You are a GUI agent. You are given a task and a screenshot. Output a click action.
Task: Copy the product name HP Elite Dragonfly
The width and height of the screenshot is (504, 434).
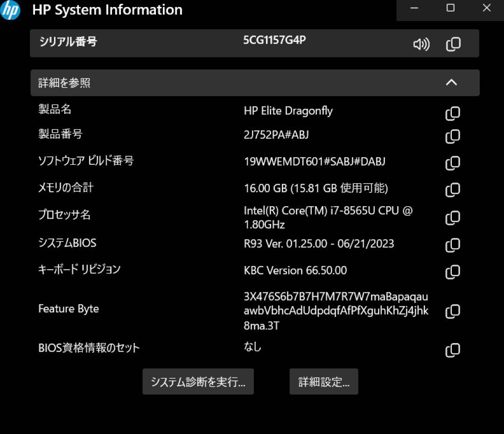coord(453,113)
